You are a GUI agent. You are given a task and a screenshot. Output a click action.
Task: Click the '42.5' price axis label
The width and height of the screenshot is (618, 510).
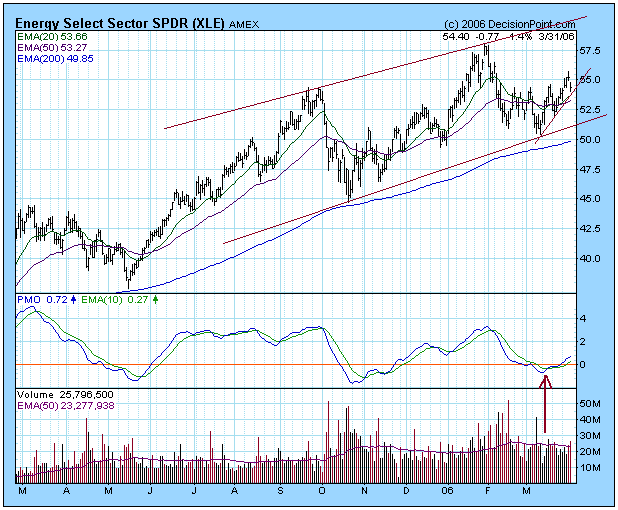pyautogui.click(x=590, y=229)
